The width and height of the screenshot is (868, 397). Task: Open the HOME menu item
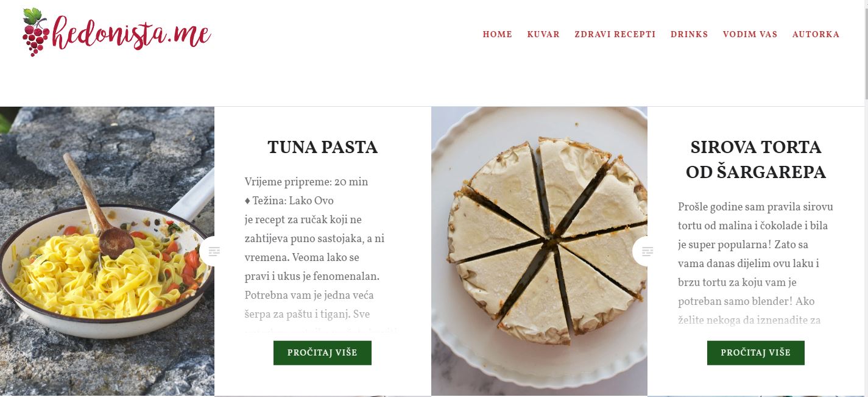tap(497, 35)
